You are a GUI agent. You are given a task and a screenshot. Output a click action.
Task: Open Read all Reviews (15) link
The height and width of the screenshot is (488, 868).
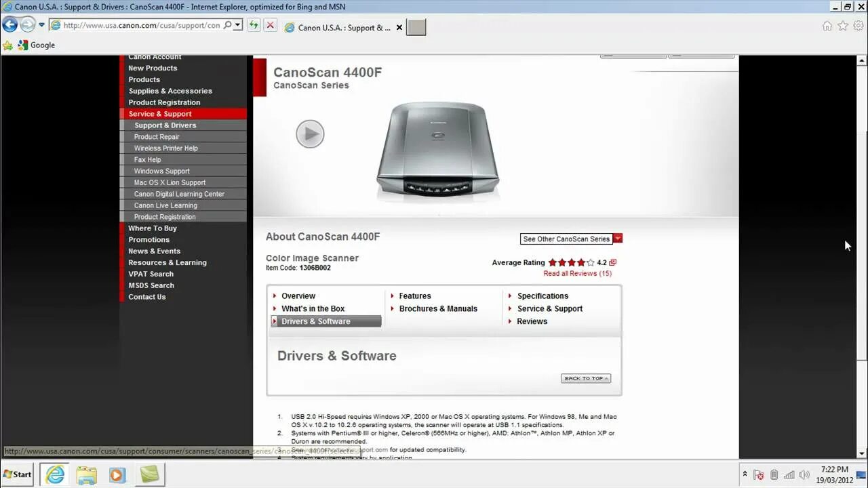click(577, 274)
